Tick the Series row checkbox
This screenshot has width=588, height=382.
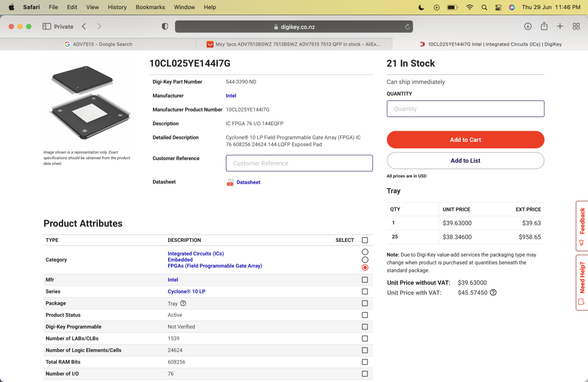click(x=365, y=291)
